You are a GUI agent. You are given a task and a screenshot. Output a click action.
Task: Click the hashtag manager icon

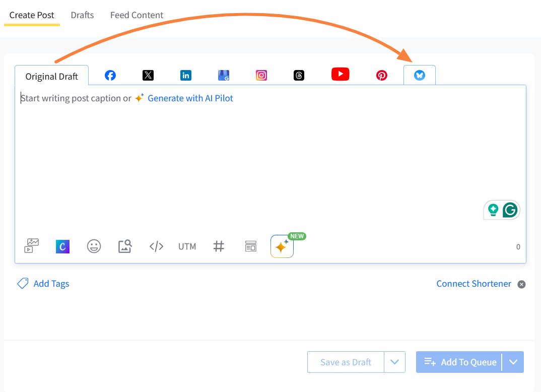click(x=219, y=246)
